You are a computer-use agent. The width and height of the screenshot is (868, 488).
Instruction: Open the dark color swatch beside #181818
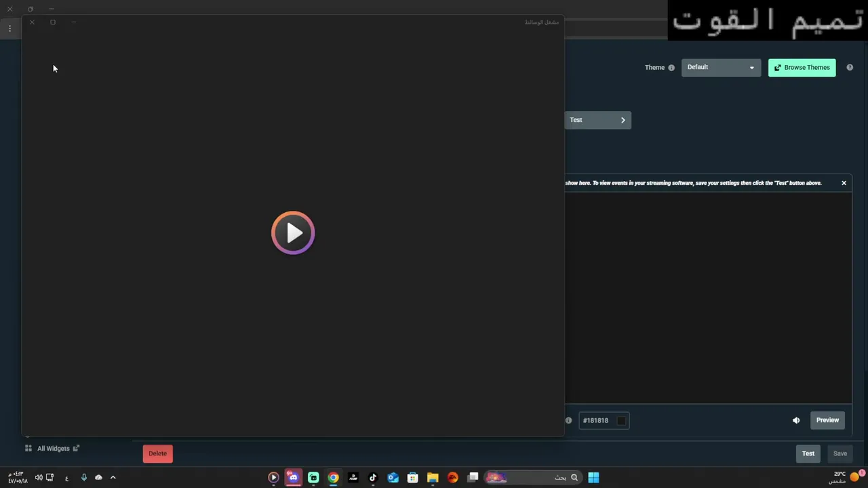[x=621, y=420]
